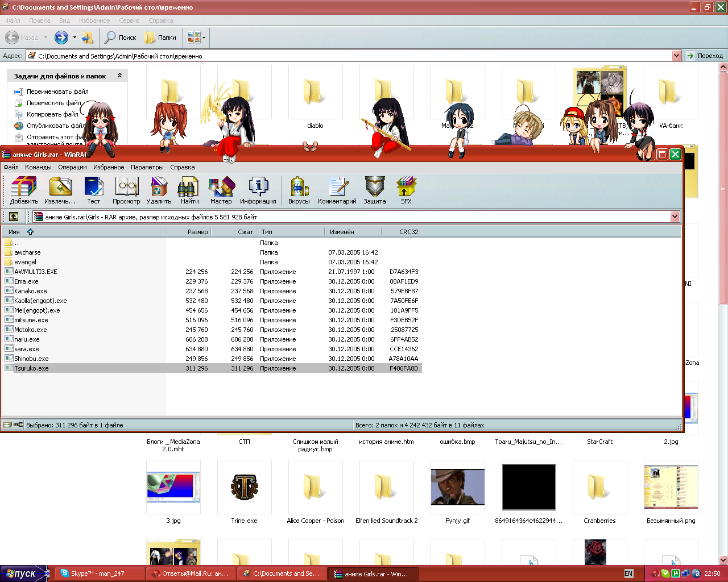Viewport: 728px width, 582px height.
Task: Open the WinRAR Операции menu
Action: 72,167
